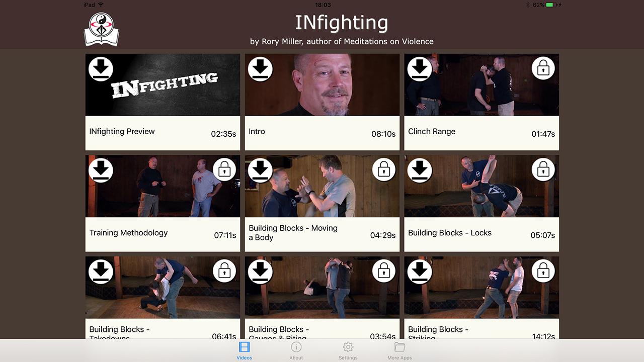
Task: Tap the lock icon on Clinch Range
Action: 543,69
